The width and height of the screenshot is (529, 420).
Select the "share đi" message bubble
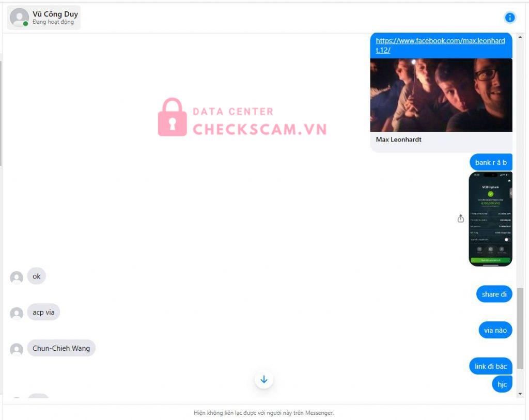pos(494,294)
